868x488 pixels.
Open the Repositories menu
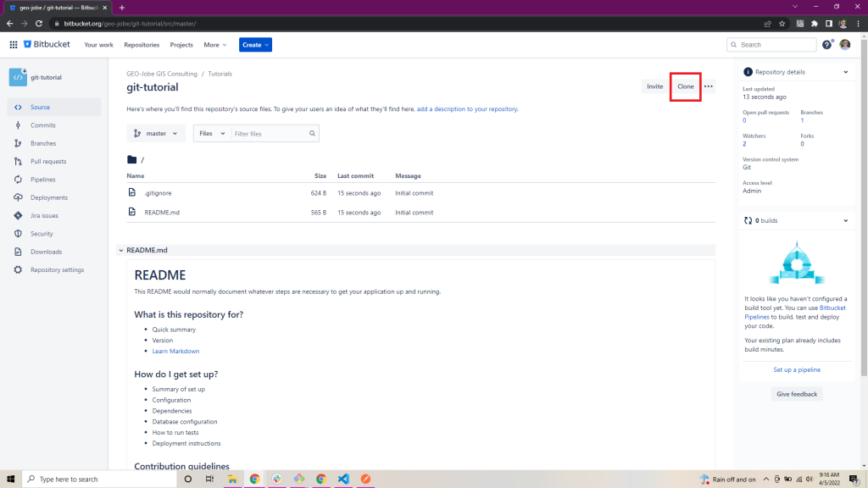tap(142, 45)
